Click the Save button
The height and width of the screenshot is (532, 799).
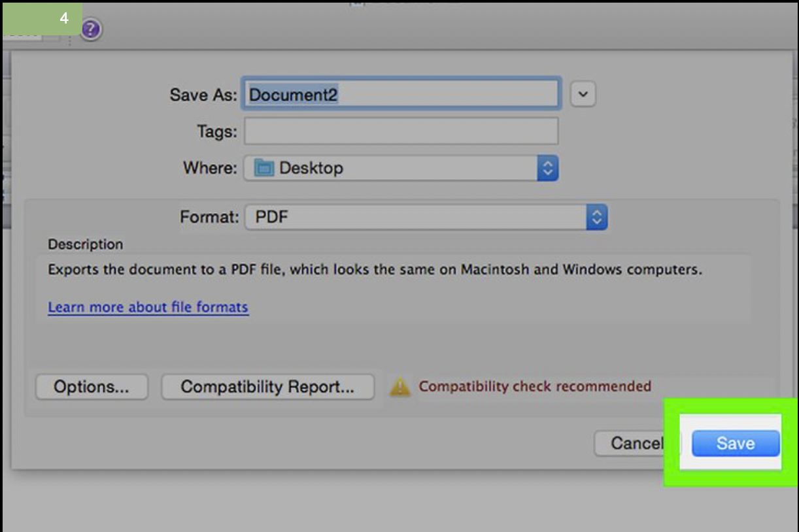click(x=735, y=443)
